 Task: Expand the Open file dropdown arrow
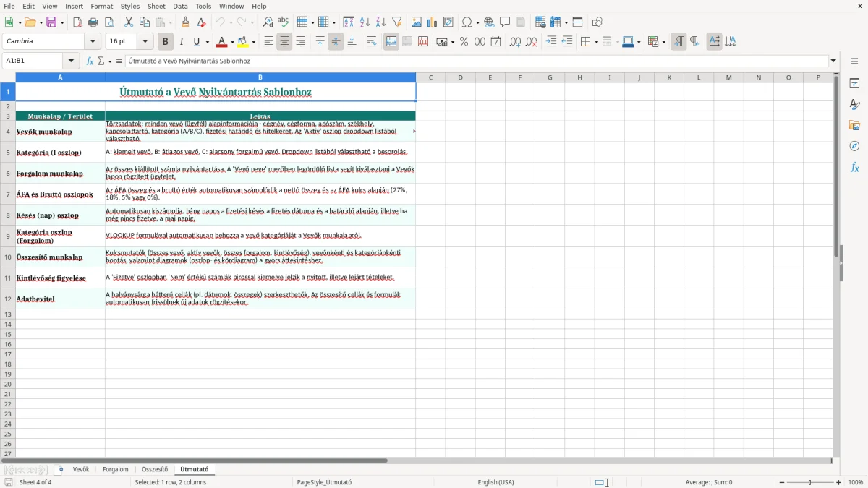(42, 22)
